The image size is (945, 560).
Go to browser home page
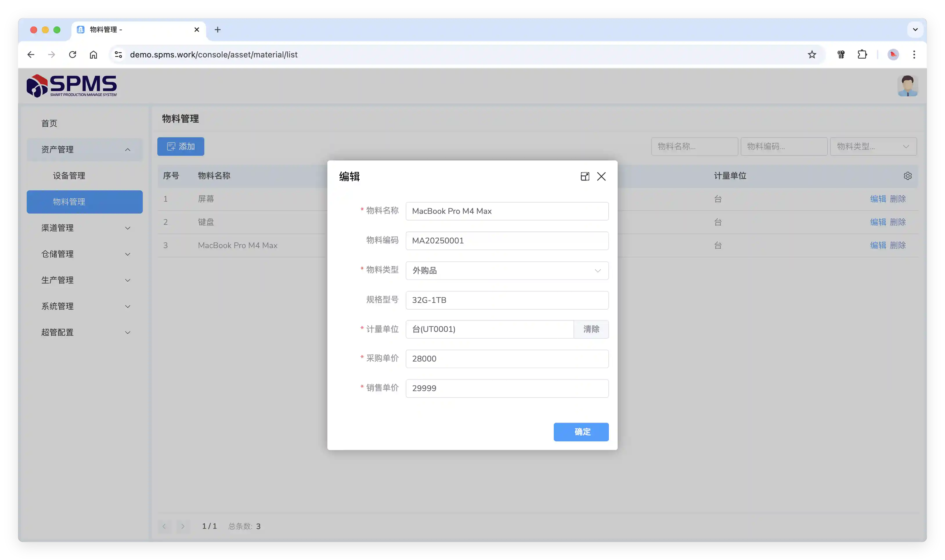click(93, 54)
